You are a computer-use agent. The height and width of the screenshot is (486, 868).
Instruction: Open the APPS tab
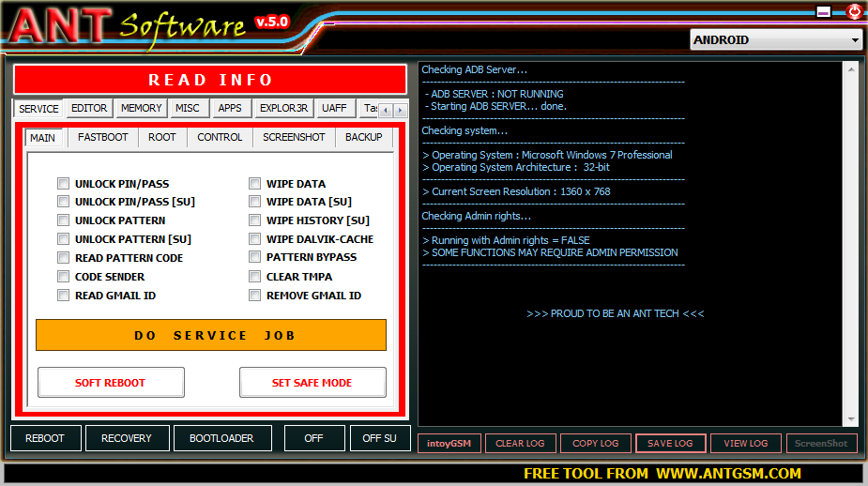point(230,108)
